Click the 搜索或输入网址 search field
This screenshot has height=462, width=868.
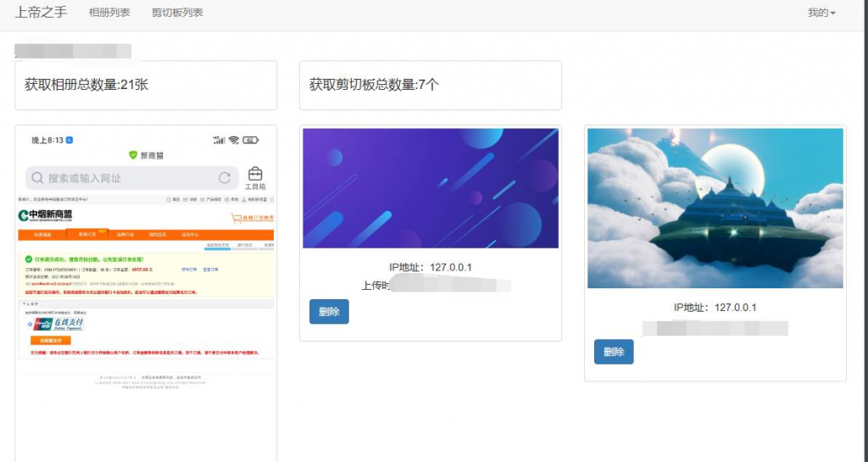click(131, 178)
